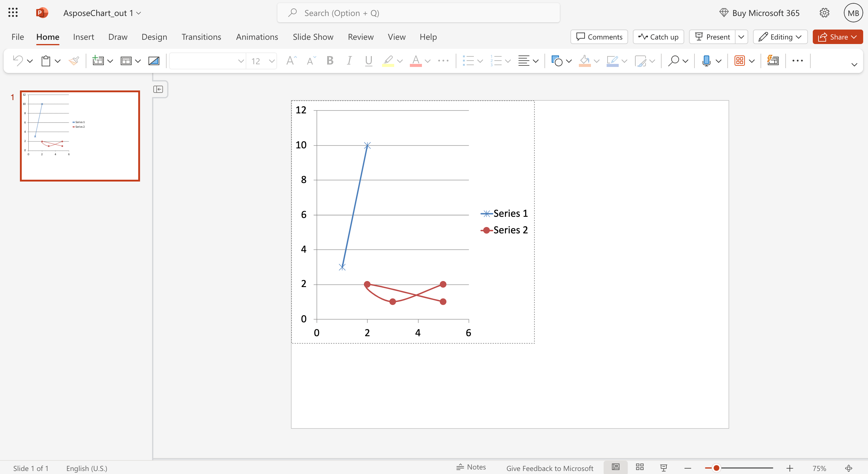
Task: Click Give Feedback to Microsoft
Action: (550, 468)
